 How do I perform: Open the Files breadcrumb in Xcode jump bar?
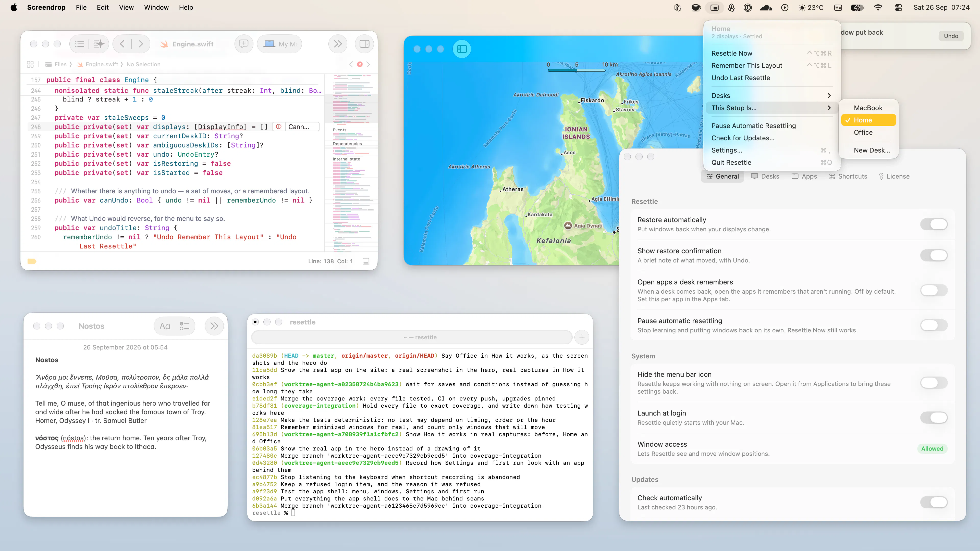[x=56, y=64]
